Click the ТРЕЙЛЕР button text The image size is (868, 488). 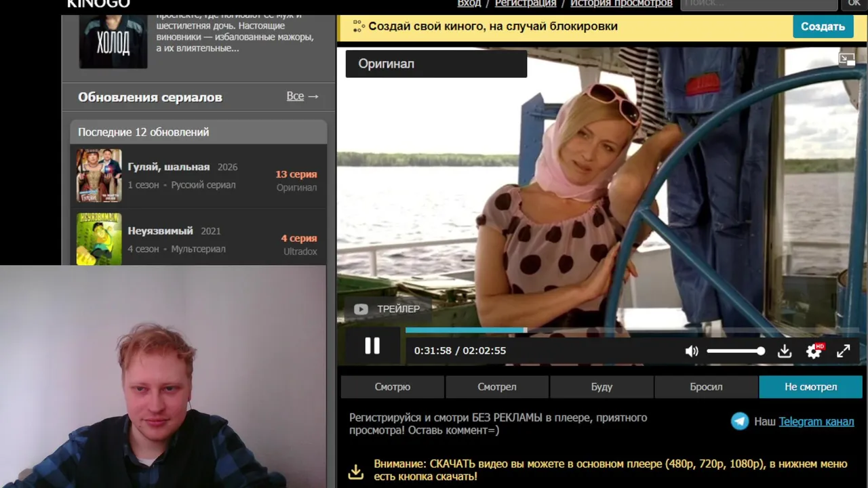[399, 309]
